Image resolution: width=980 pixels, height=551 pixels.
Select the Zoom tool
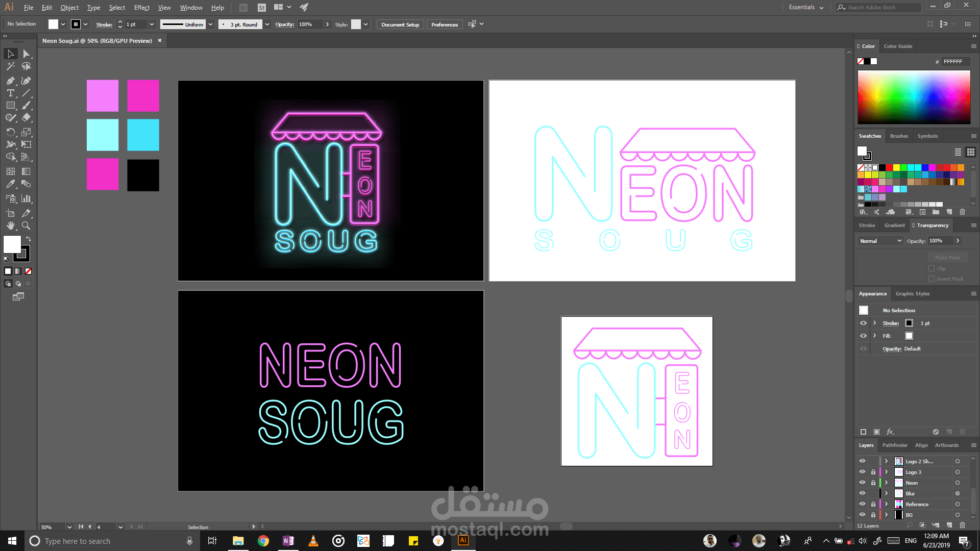[26, 226]
